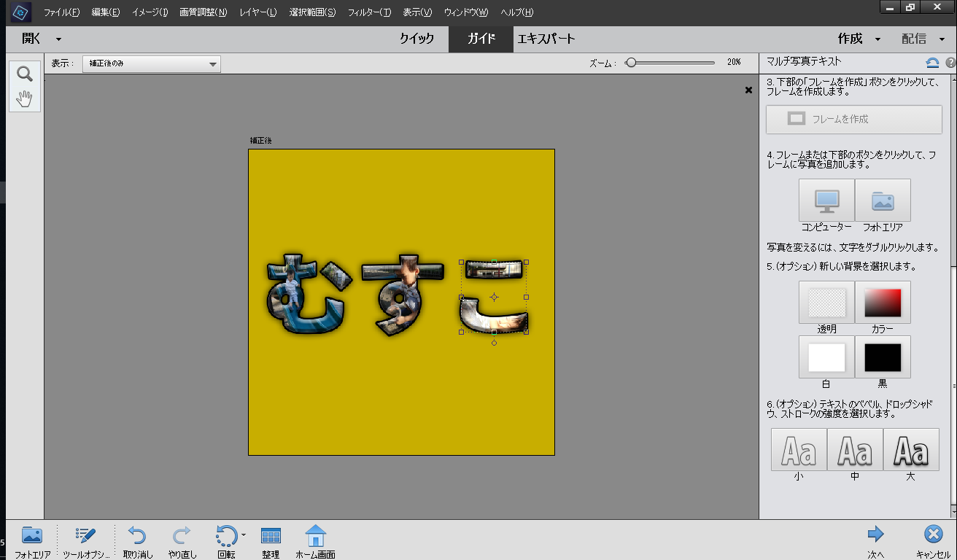Click the 20% zoom value
This screenshot has width=957, height=560.
pyautogui.click(x=734, y=63)
